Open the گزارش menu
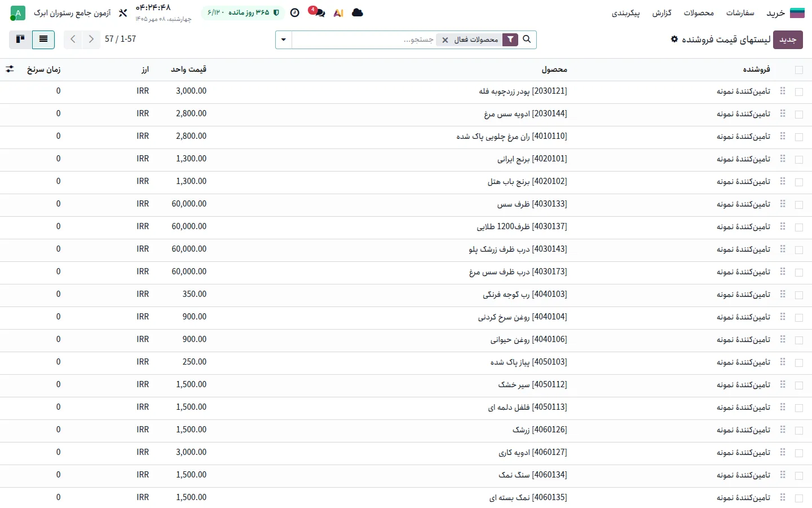 (x=662, y=12)
